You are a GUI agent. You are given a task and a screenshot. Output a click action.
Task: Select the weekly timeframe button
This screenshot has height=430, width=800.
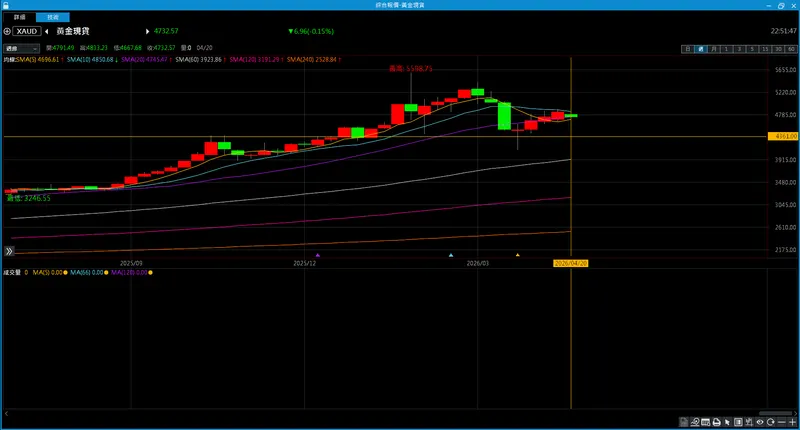[701, 49]
